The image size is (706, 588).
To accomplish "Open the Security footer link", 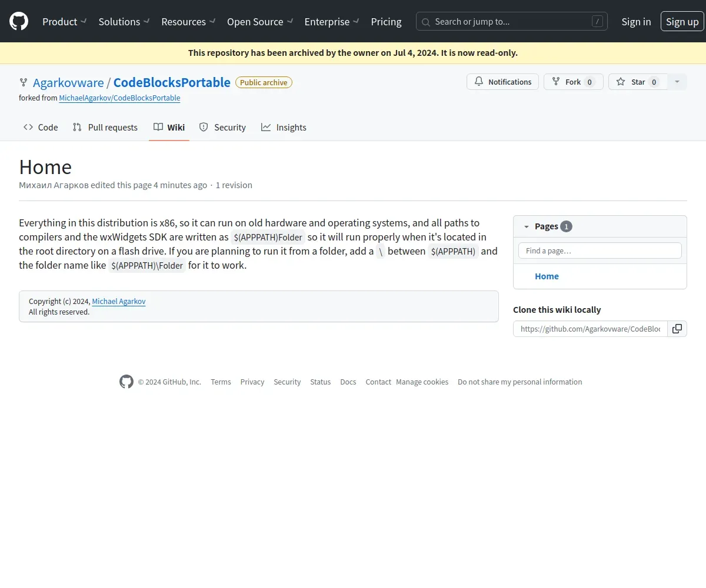I will (287, 382).
